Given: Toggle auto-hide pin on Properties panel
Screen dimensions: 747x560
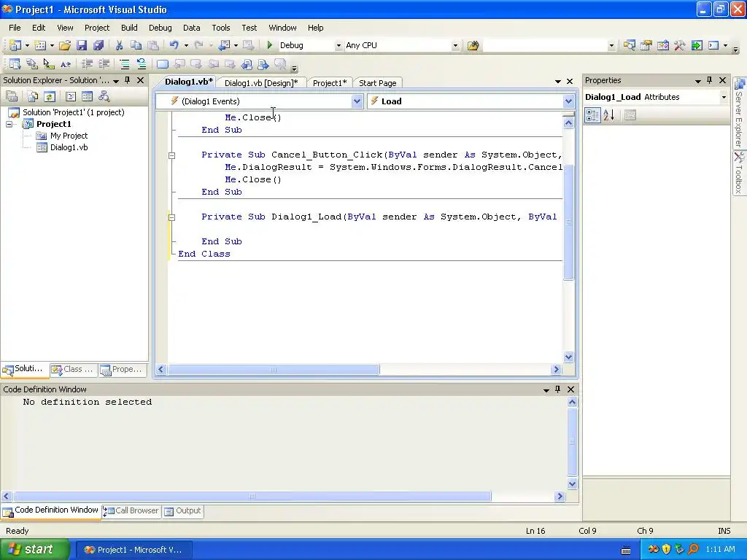Looking at the screenshot, I should tap(709, 80).
